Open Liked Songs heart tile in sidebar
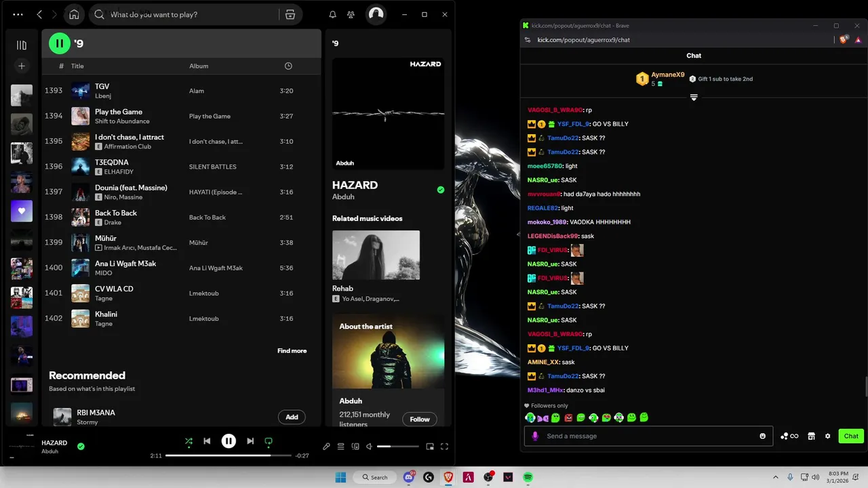The width and height of the screenshot is (868, 488). (x=22, y=211)
